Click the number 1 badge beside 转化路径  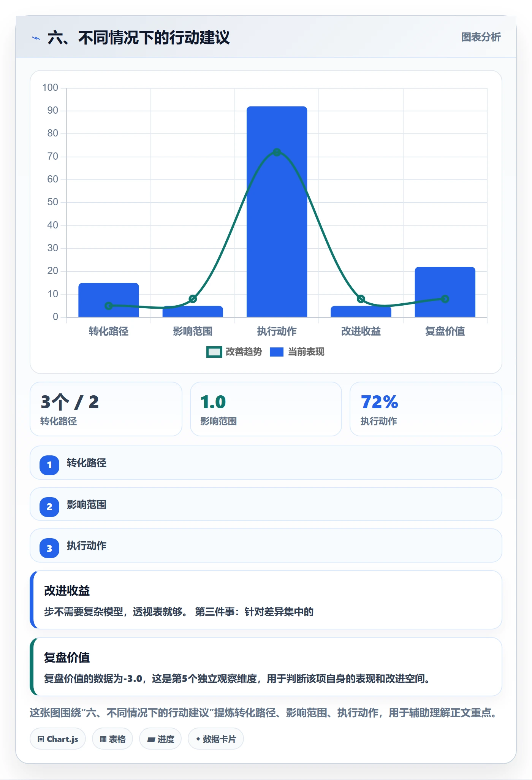[49, 465]
